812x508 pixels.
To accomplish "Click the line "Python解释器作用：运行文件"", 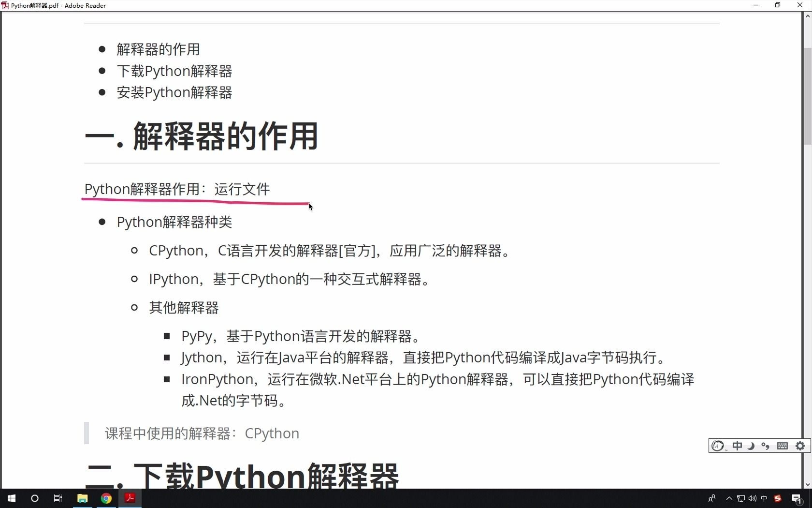I will 177,189.
